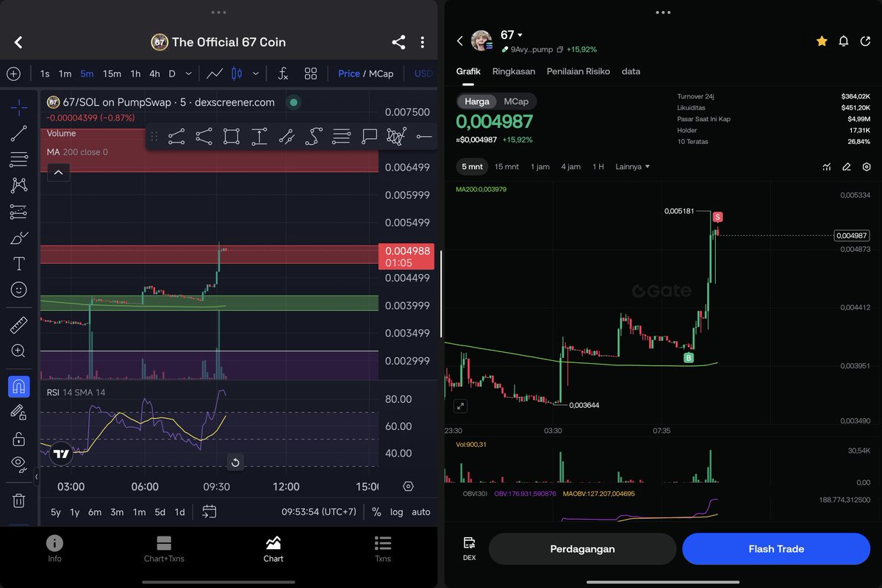Collapse the indicator legend with the chevron
The width and height of the screenshot is (882, 588).
click(x=58, y=173)
